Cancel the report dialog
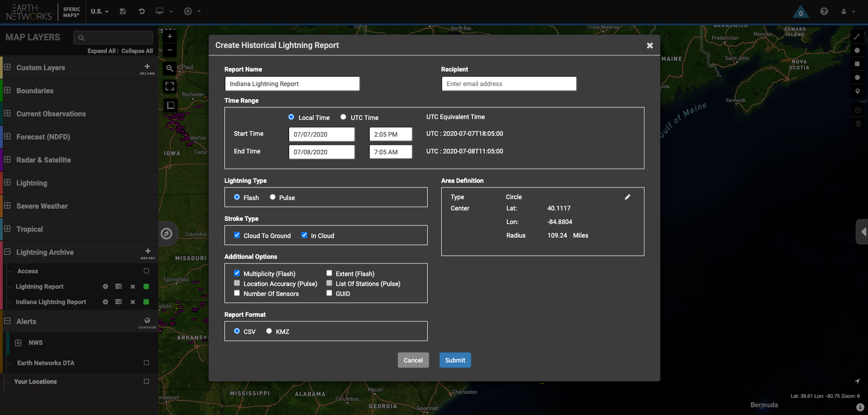Viewport: 868px width, 415px height. point(413,360)
